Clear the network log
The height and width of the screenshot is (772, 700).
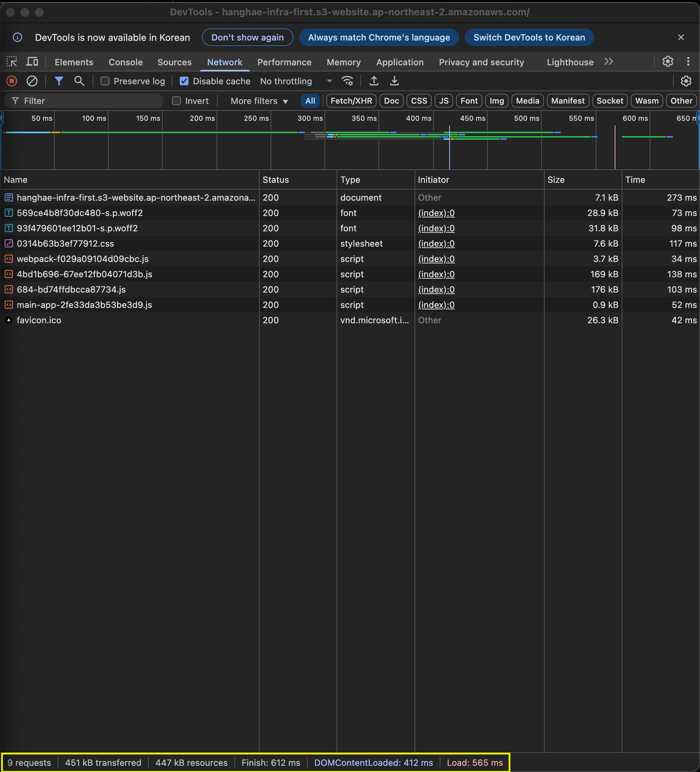[32, 81]
